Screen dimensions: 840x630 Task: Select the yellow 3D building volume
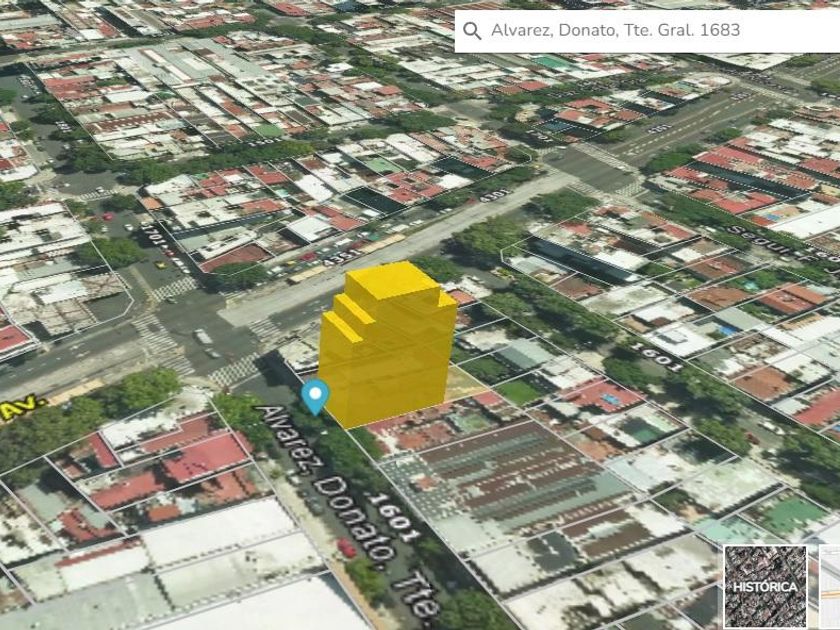(388, 344)
